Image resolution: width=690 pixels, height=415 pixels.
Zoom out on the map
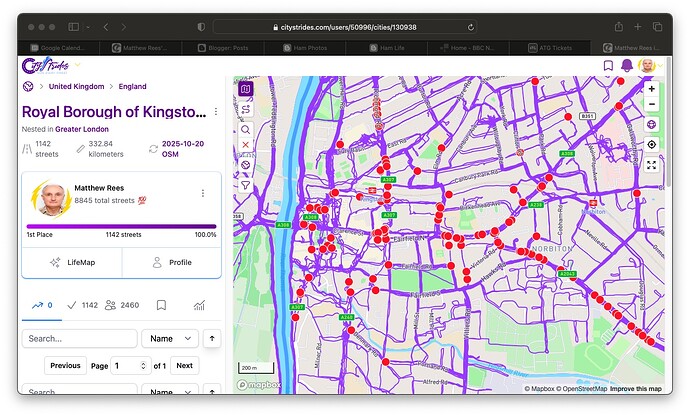651,104
